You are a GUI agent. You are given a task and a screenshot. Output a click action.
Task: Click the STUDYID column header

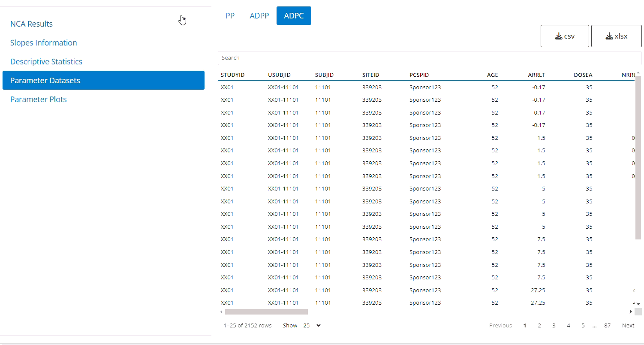(233, 75)
